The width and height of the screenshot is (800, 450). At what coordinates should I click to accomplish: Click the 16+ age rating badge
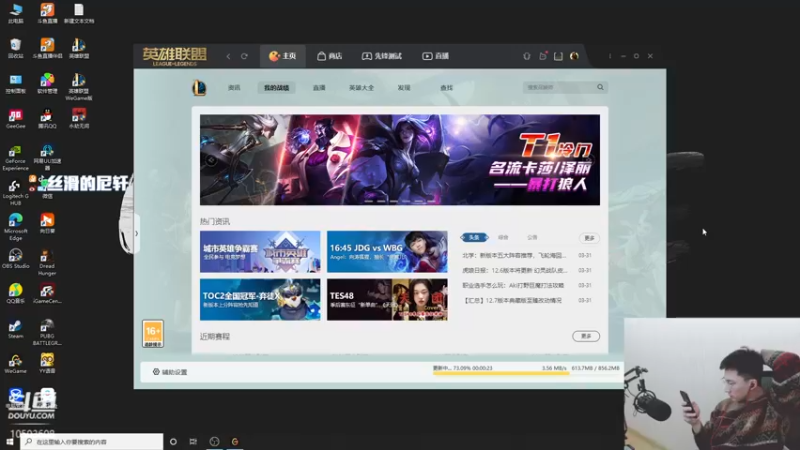coord(153,334)
